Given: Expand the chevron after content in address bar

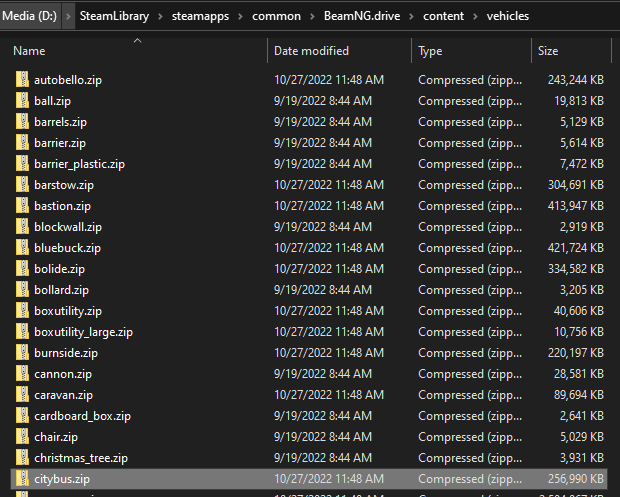Looking at the screenshot, I should pos(475,16).
